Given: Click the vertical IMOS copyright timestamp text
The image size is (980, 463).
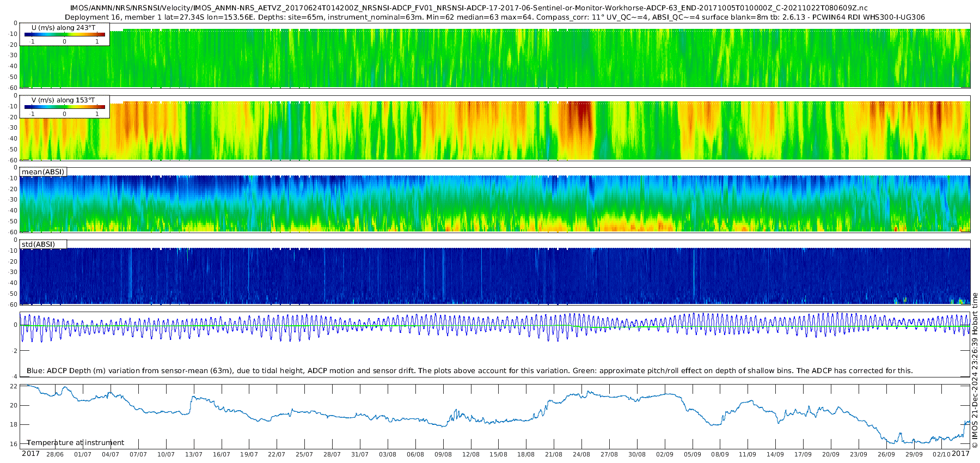Looking at the screenshot, I should coord(975,370).
